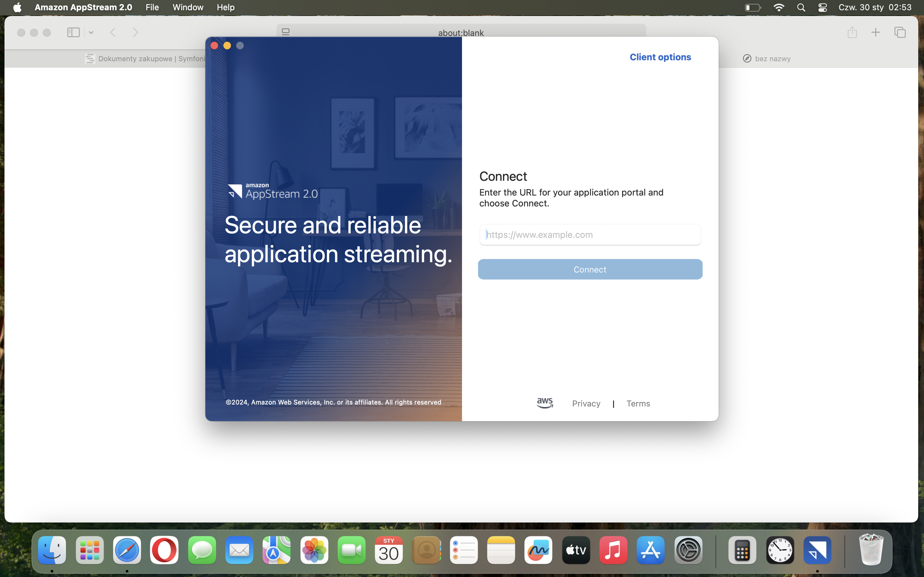924x577 pixels.
Task: Open the Privacy link
Action: [586, 403]
